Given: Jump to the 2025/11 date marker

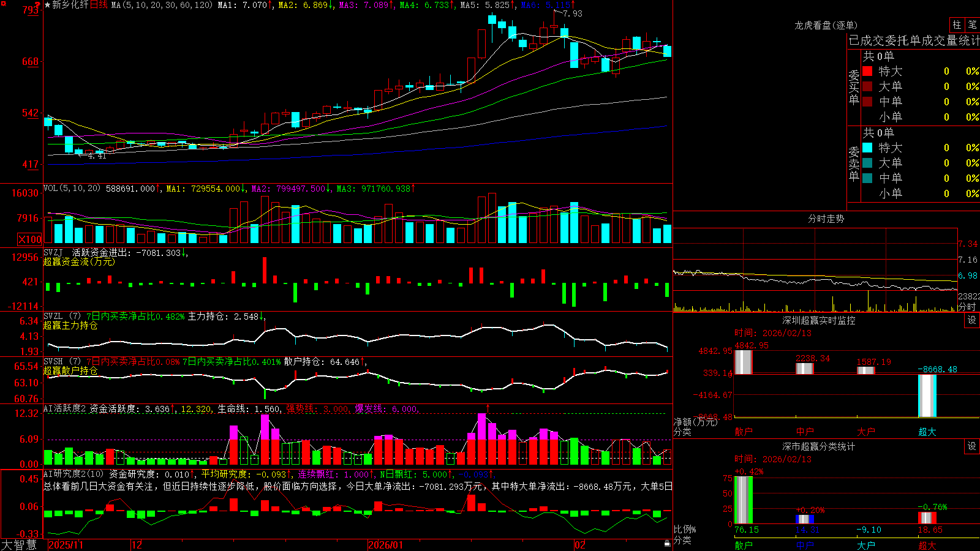Looking at the screenshot, I should pyautogui.click(x=66, y=545).
